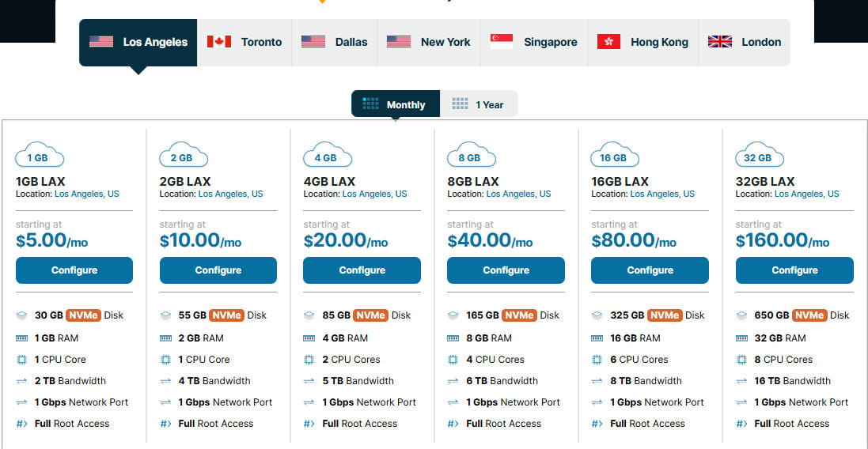Click the Hong Kong flag icon
Image resolution: width=868 pixels, height=449 pixels.
tap(609, 41)
